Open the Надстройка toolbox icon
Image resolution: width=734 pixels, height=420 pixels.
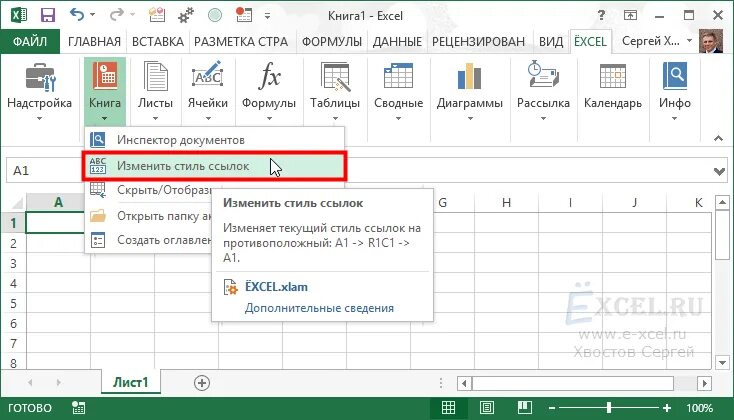pyautogui.click(x=39, y=77)
